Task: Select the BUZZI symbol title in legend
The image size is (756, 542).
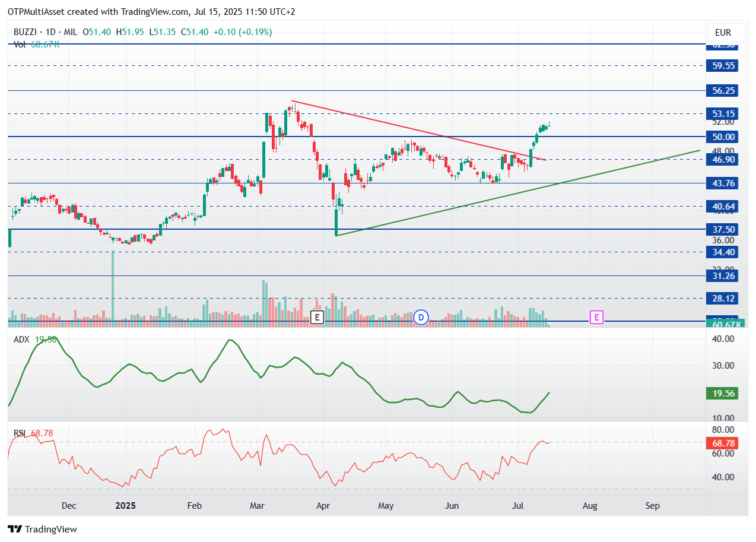Action: pyautogui.click(x=24, y=32)
